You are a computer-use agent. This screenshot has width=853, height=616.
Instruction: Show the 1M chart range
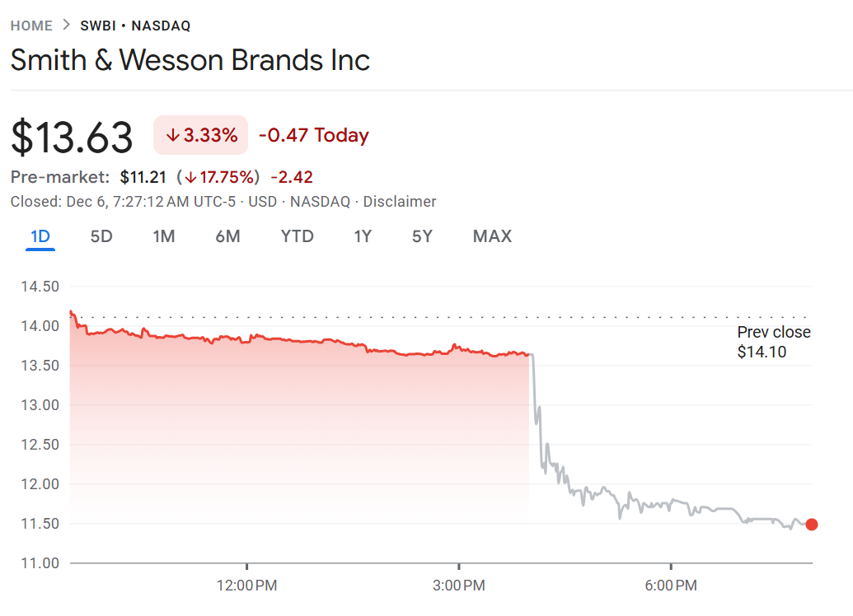pyautogui.click(x=164, y=236)
